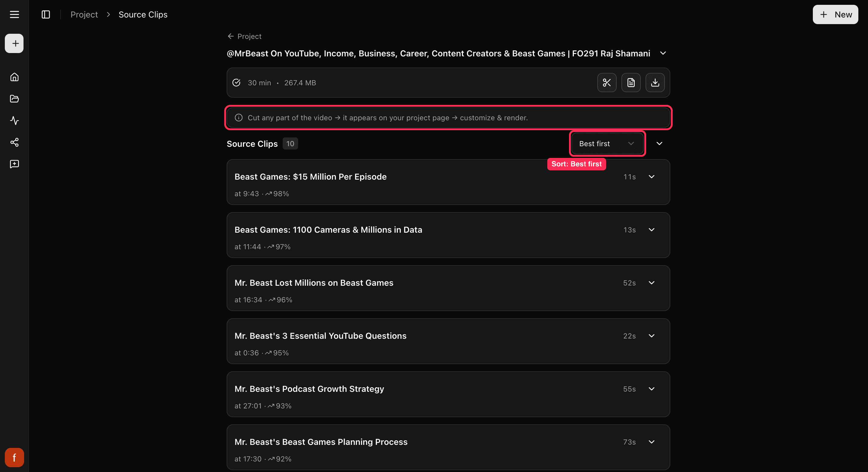The image size is (868, 472).
Task: Click '267.4 MB' file size text
Action: [x=300, y=83]
